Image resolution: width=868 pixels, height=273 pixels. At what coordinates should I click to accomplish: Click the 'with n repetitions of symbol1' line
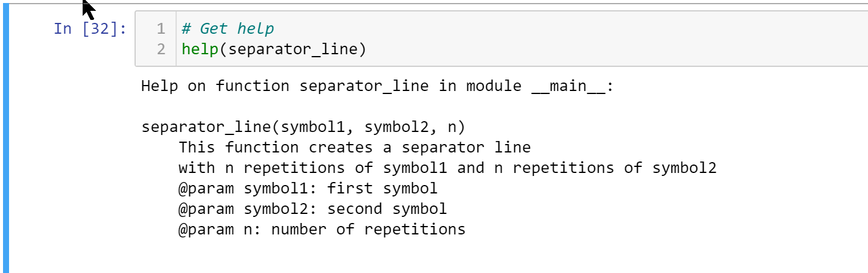(x=448, y=168)
